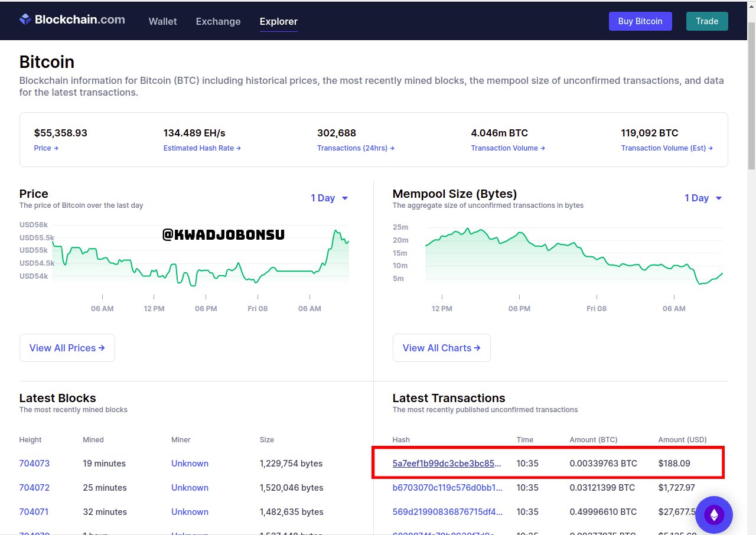
Task: Click the 1,229,754 bytes size cell
Action: point(291,464)
